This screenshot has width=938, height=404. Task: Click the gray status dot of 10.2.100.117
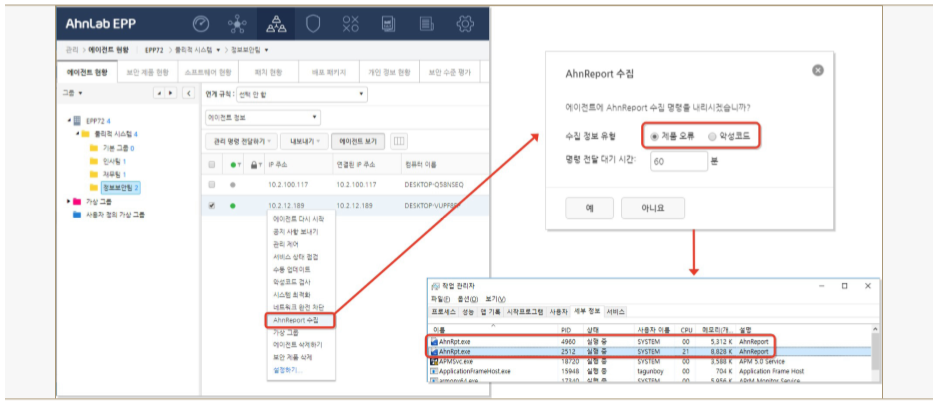click(233, 185)
